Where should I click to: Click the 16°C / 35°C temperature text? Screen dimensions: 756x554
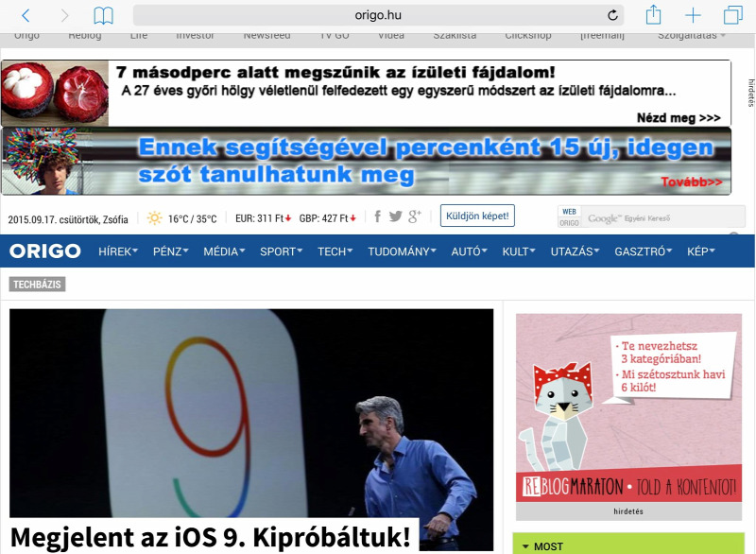[x=193, y=219]
